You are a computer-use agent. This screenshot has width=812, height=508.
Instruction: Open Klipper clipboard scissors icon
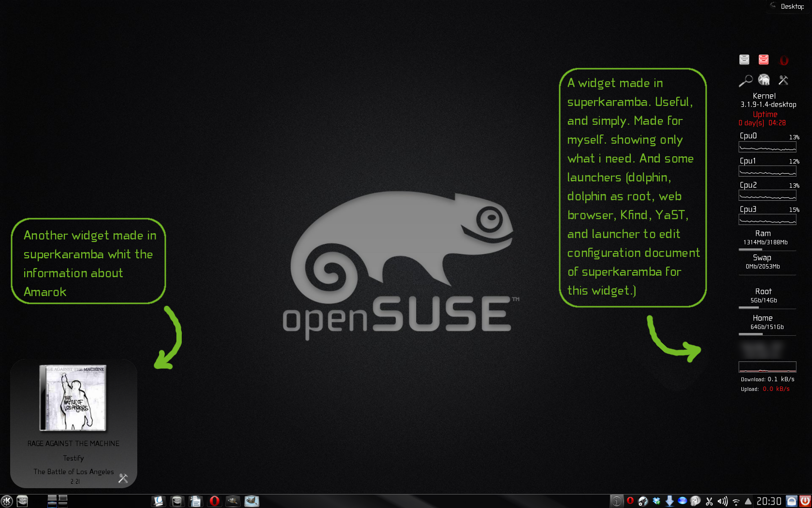[709, 502]
